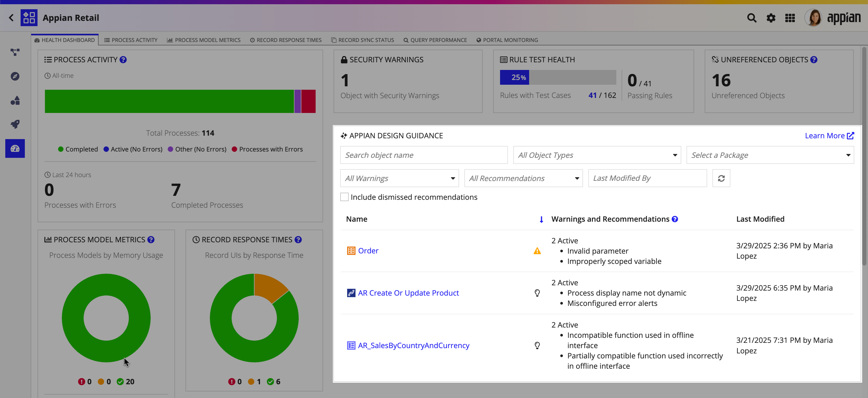
Task: Click the purple Other (No Errors) bar segment
Action: point(297,101)
